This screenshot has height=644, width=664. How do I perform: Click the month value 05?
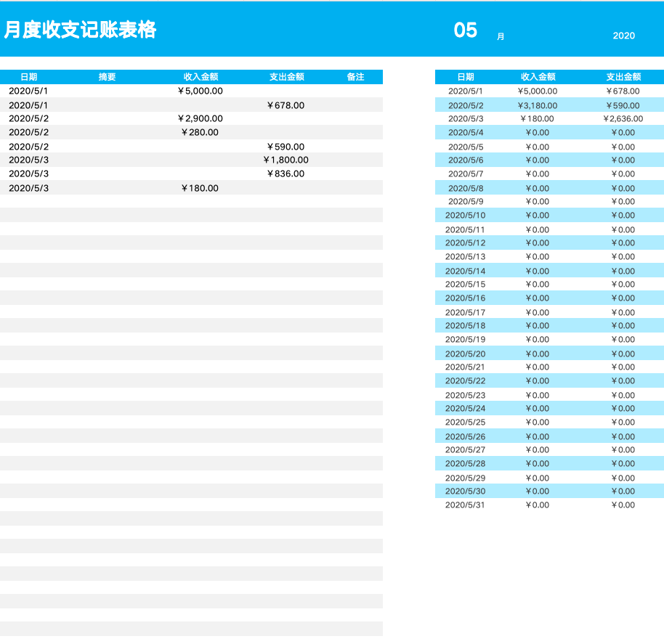tap(466, 30)
